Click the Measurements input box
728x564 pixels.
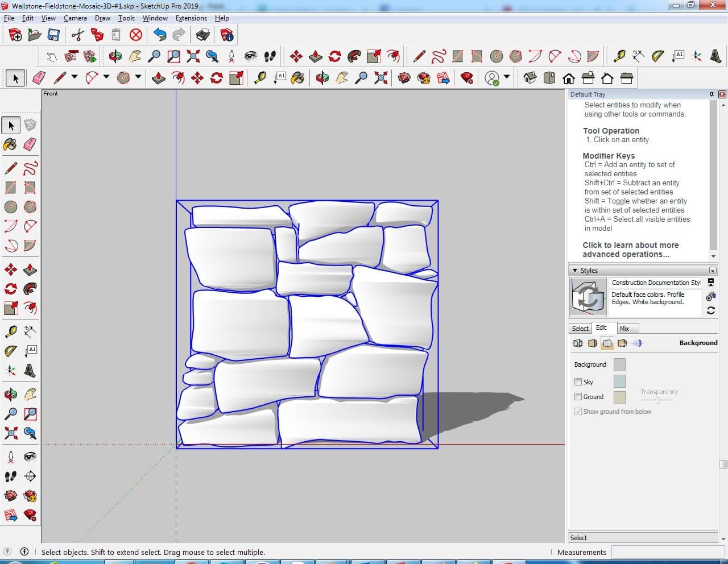[x=668, y=552]
